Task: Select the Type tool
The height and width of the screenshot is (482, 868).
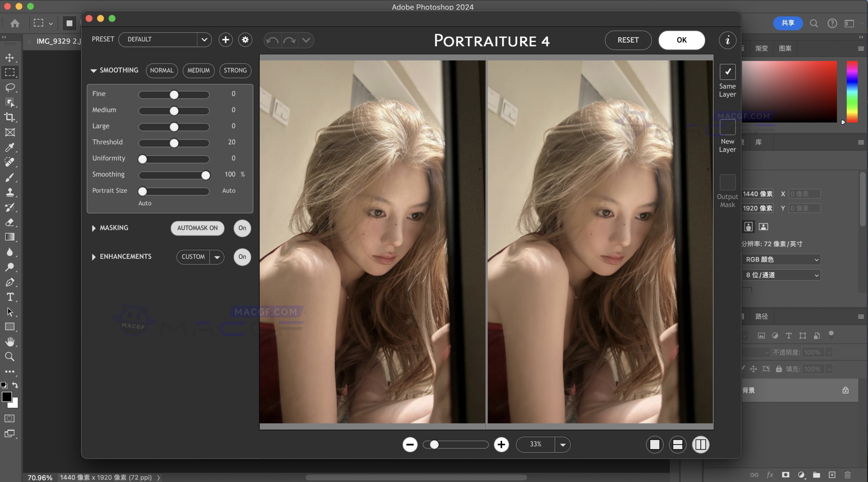Action: coord(10,297)
